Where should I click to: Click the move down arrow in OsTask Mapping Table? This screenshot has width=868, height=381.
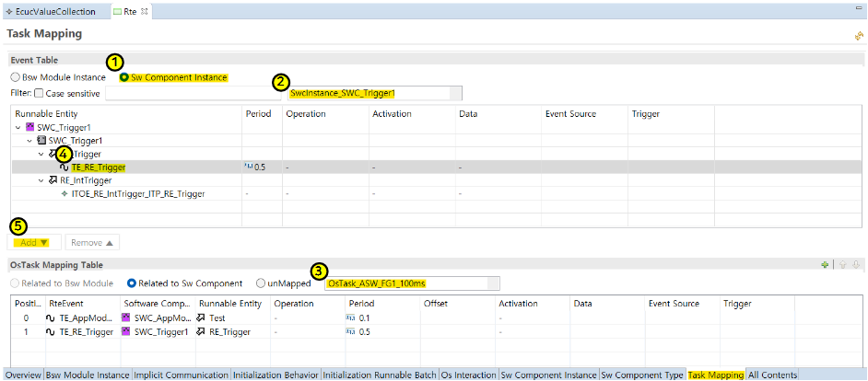(x=856, y=265)
